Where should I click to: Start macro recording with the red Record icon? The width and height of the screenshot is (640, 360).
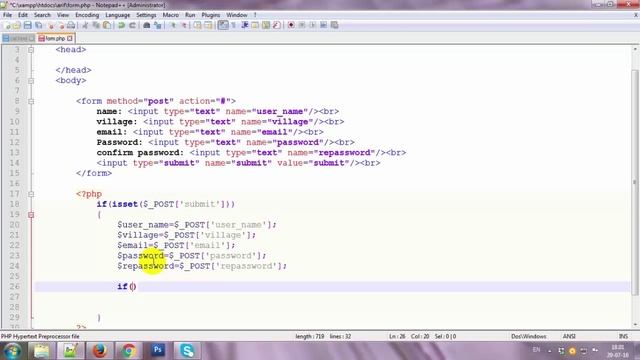click(291, 25)
